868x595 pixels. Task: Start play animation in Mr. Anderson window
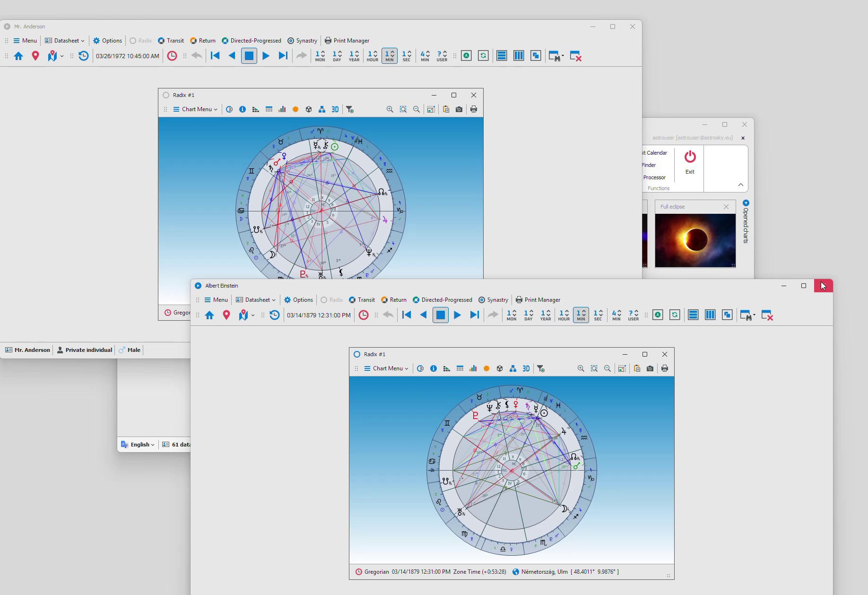coord(266,56)
